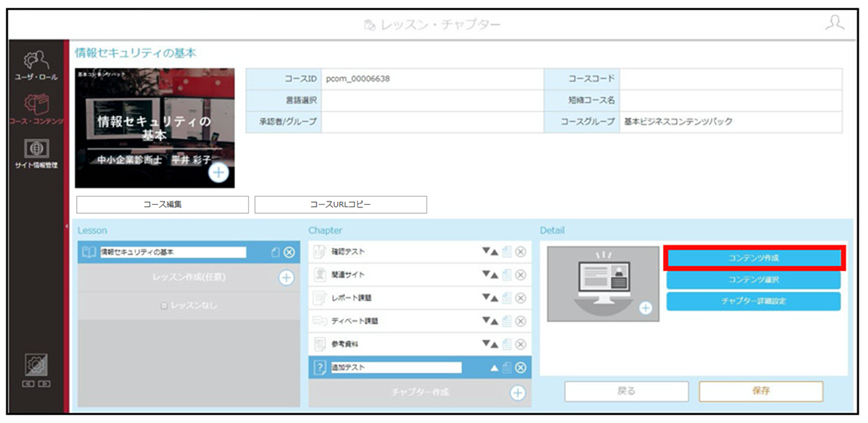Click the plus icon on course cover image
This screenshot has height=423, width=868.
219,172
